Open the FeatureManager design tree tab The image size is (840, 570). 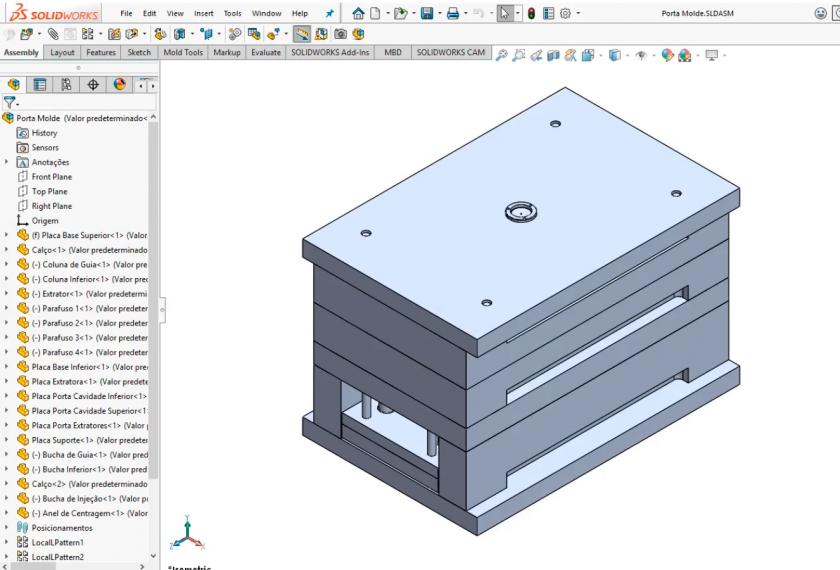(14, 85)
